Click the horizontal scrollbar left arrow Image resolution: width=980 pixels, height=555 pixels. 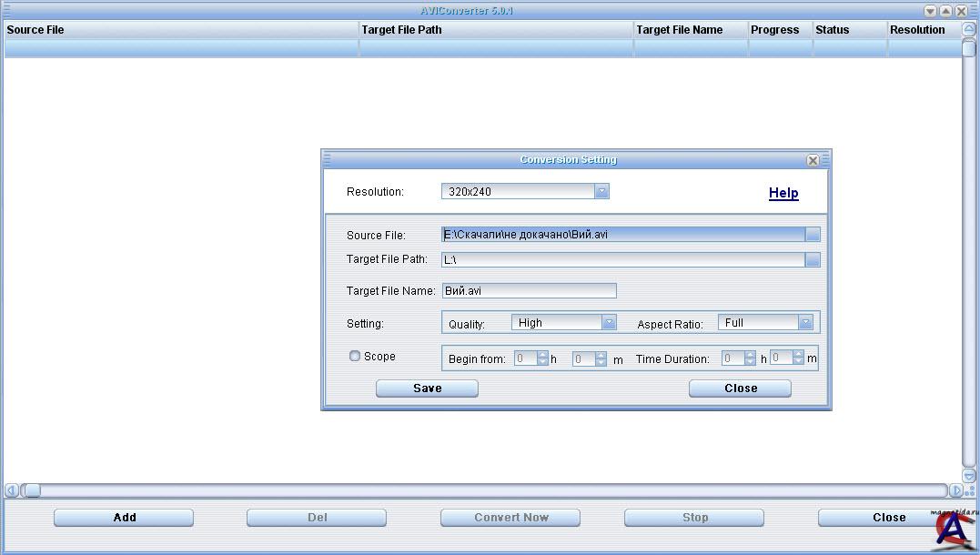tap(12, 490)
